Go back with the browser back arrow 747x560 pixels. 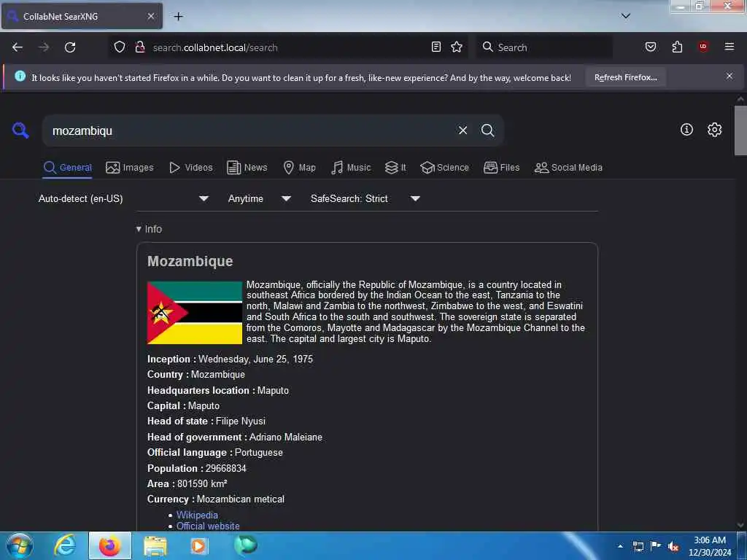click(x=18, y=47)
